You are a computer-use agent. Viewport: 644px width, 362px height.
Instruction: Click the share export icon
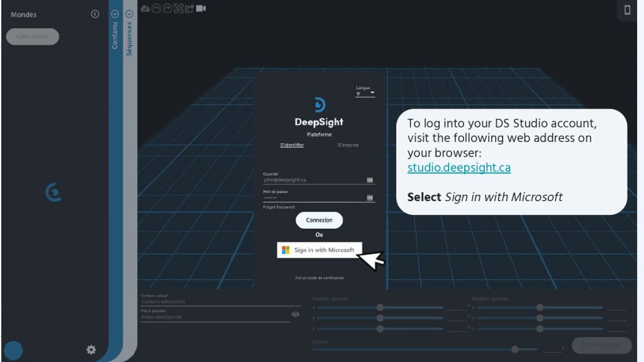point(189,9)
